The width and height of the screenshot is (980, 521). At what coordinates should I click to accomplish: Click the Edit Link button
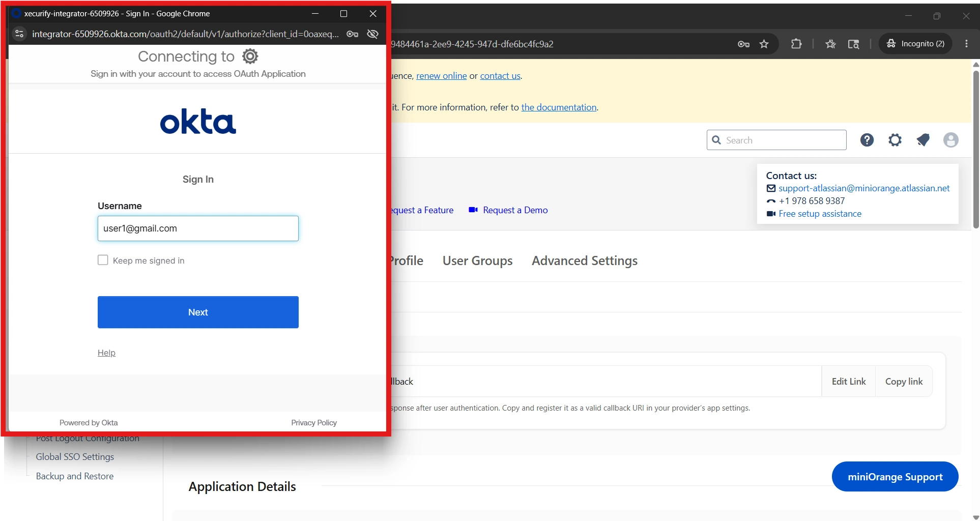[848, 381]
